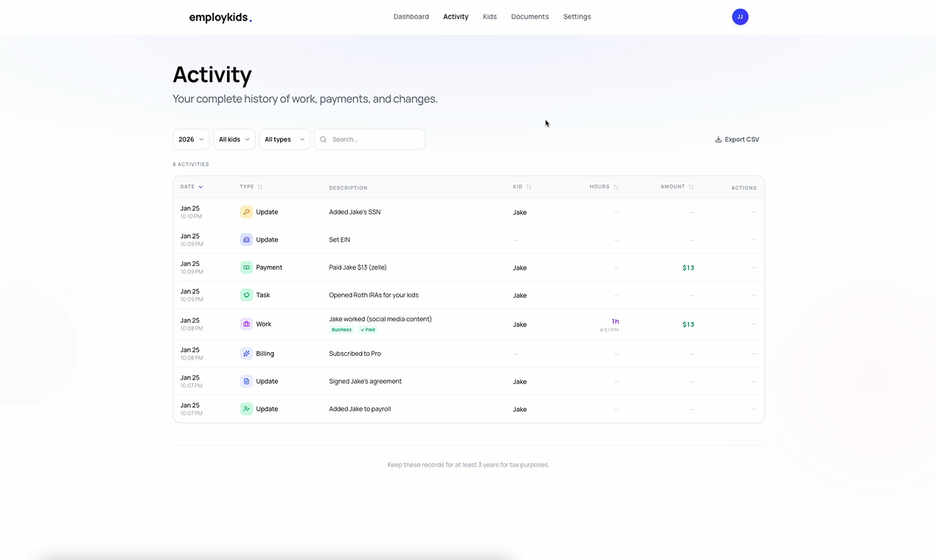Open the Kids nav item
The width and height of the screenshot is (936, 560).
490,17
